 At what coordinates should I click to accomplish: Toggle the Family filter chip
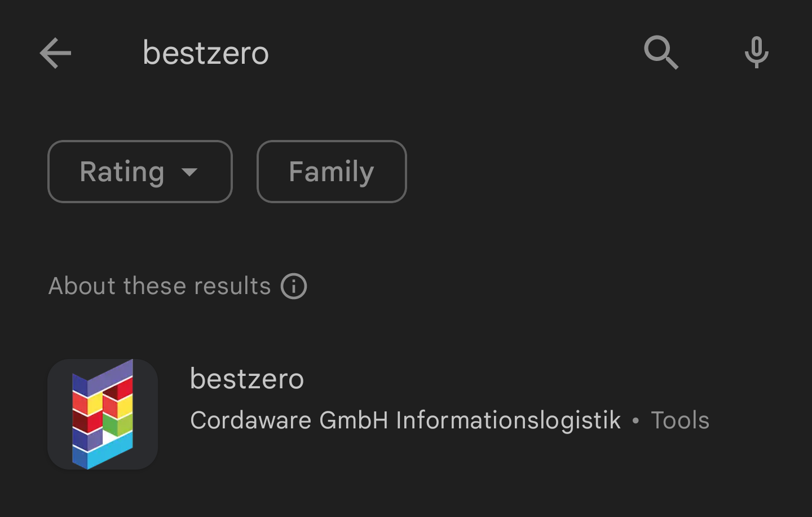tap(332, 172)
